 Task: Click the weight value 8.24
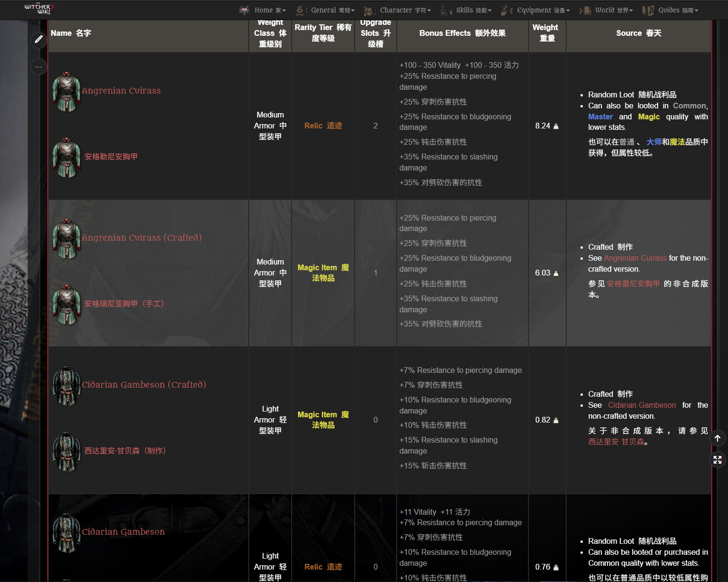click(543, 126)
